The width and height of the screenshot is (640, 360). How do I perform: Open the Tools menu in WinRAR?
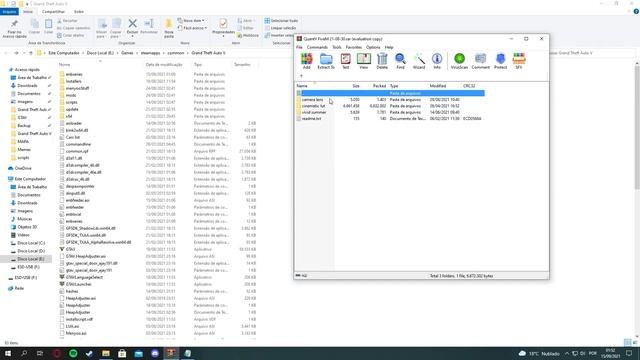pos(337,47)
